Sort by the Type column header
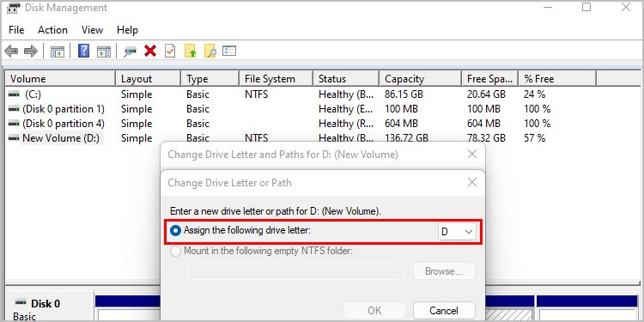Screen dimensions: 644x322 (210, 79)
